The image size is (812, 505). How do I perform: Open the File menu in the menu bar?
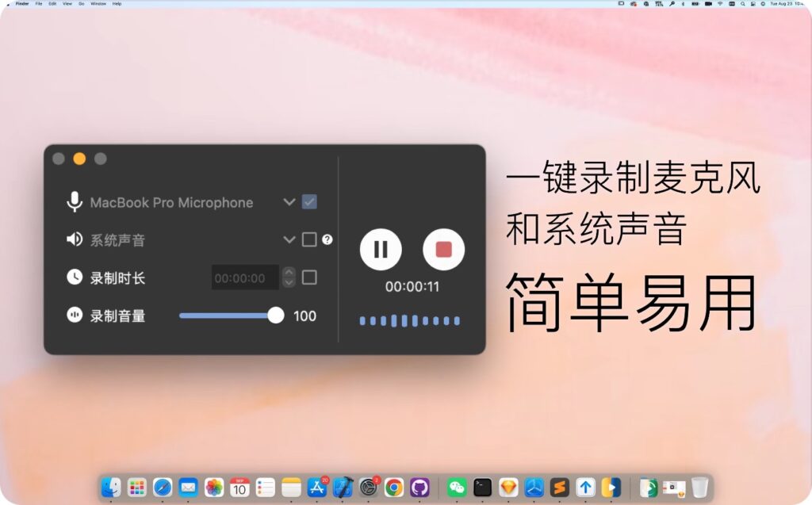click(40, 4)
